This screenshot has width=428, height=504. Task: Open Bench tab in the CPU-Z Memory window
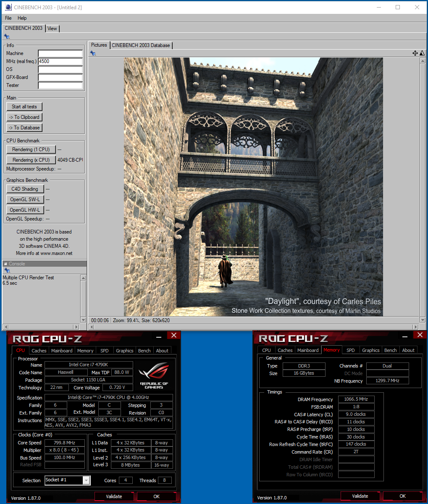coord(391,350)
